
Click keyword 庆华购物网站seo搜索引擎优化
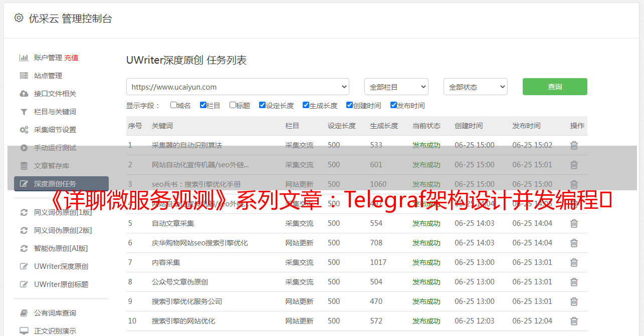(200, 243)
